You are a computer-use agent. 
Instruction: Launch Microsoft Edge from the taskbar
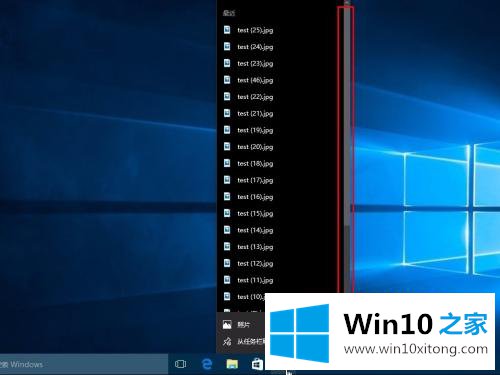207,364
